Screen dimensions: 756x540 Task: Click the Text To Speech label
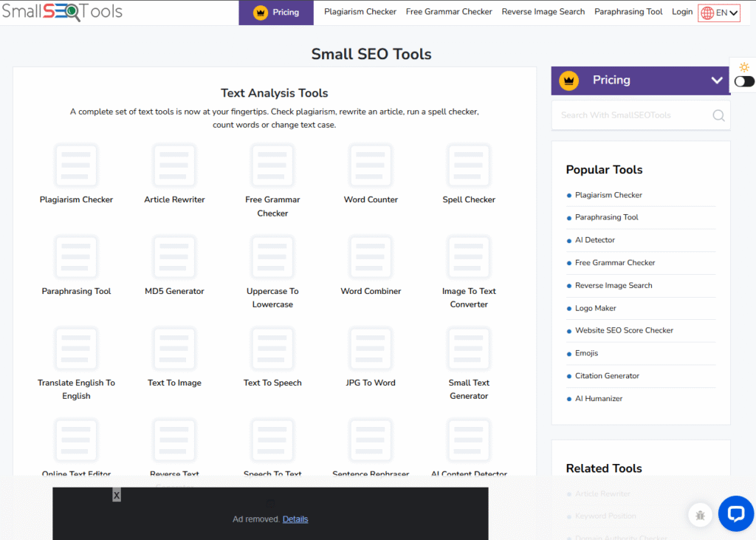click(x=272, y=383)
